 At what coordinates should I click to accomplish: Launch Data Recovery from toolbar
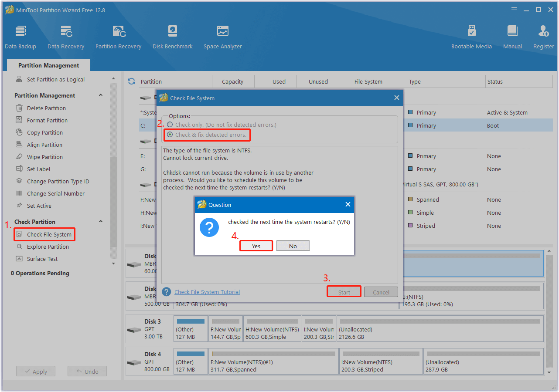coord(66,37)
